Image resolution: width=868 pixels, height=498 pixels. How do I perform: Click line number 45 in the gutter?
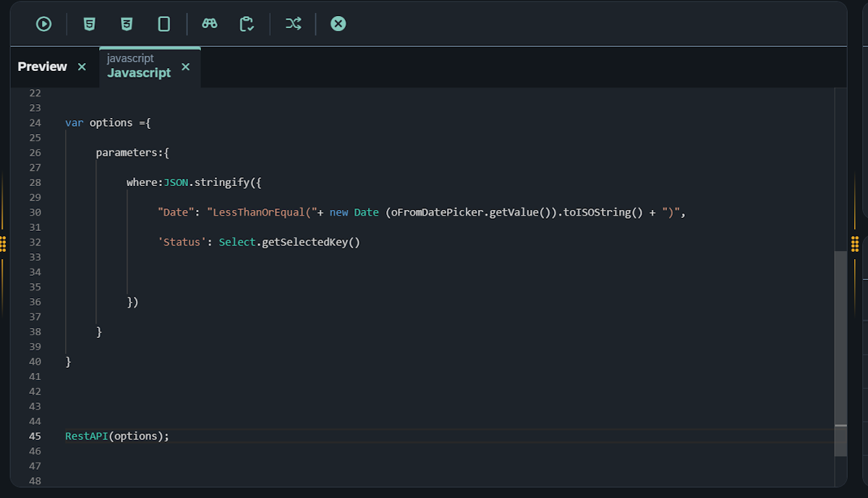[x=35, y=436]
